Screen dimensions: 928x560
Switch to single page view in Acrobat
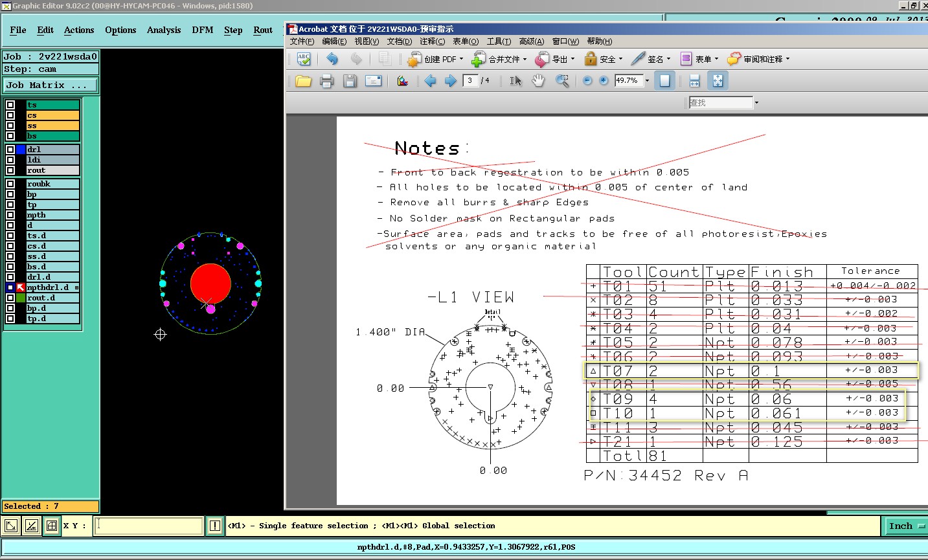[664, 81]
